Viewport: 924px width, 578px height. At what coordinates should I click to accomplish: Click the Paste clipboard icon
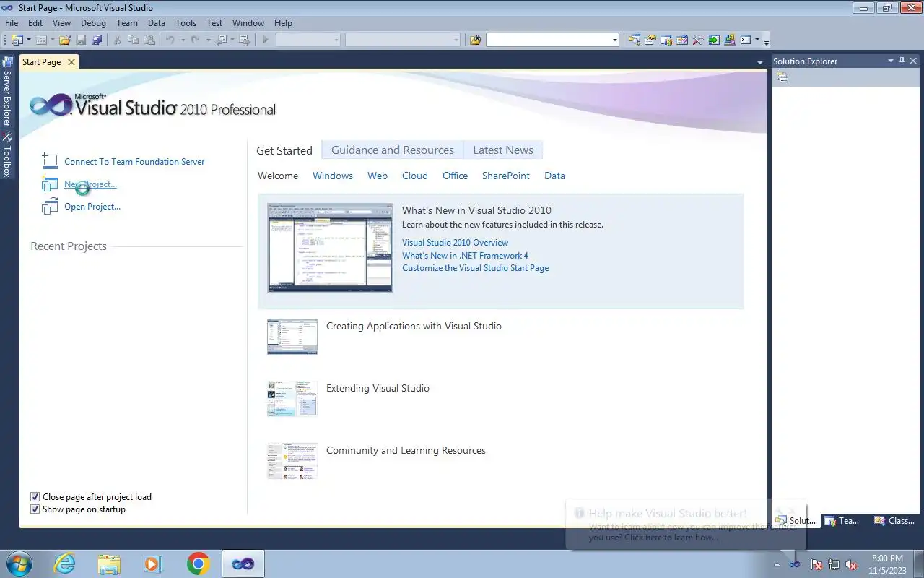coord(149,40)
